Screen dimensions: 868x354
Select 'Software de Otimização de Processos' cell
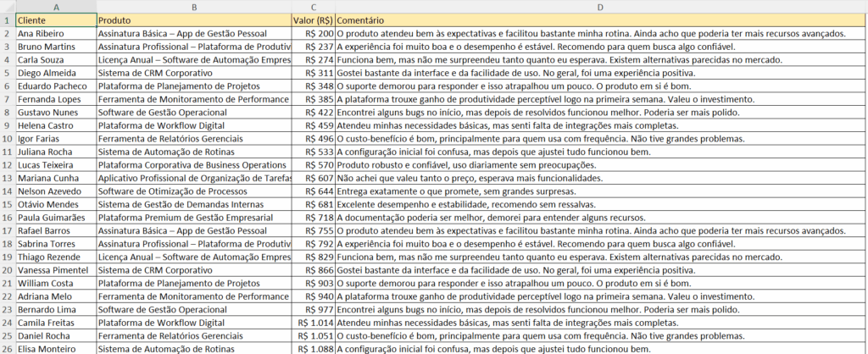[x=194, y=191]
